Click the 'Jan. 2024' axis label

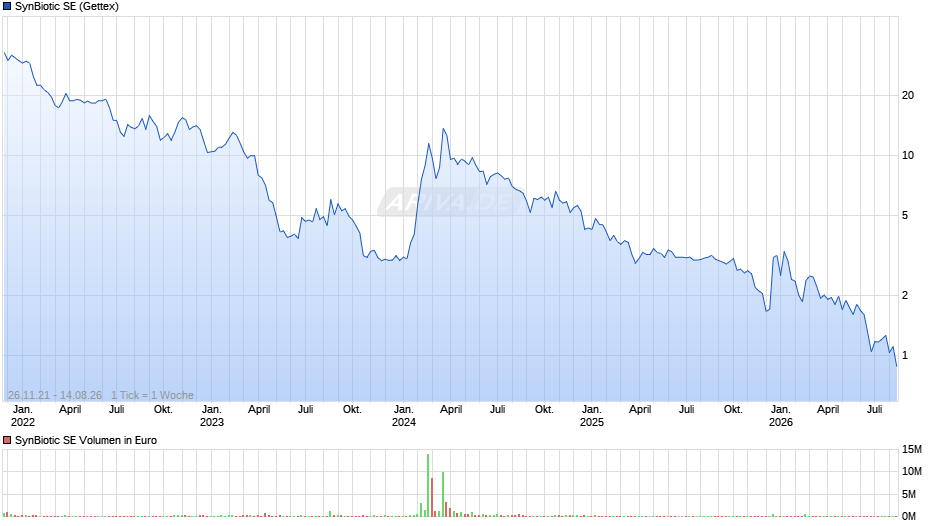pyautogui.click(x=403, y=416)
